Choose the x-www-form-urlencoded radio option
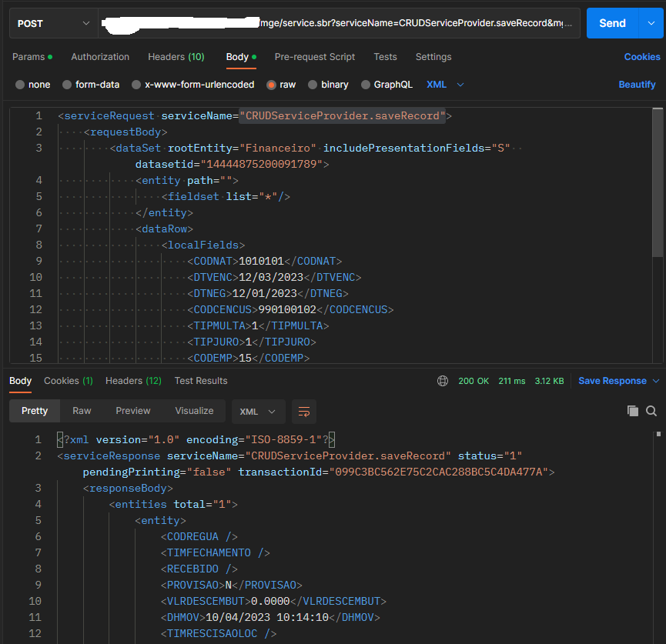The height and width of the screenshot is (644, 666). click(x=136, y=85)
